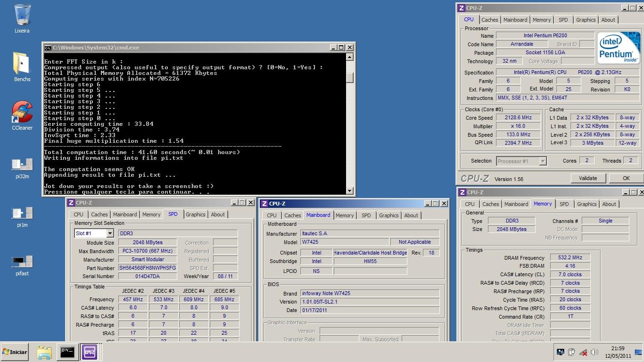Select About tab in Mainboard window
This screenshot has width=644, height=362.
pos(411,215)
